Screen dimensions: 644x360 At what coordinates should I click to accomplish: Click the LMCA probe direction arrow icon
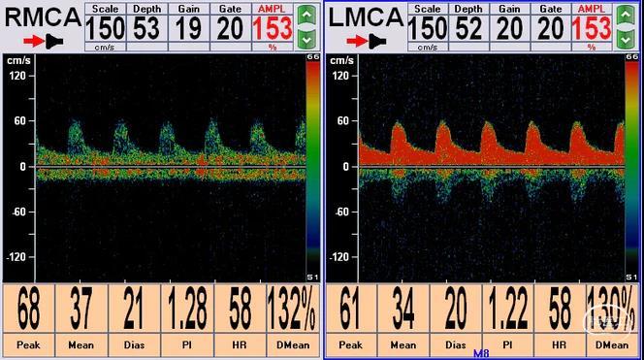coord(367,41)
